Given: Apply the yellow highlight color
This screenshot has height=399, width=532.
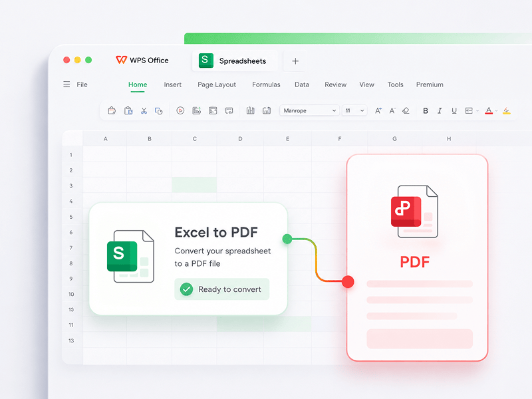Looking at the screenshot, I should point(507,110).
